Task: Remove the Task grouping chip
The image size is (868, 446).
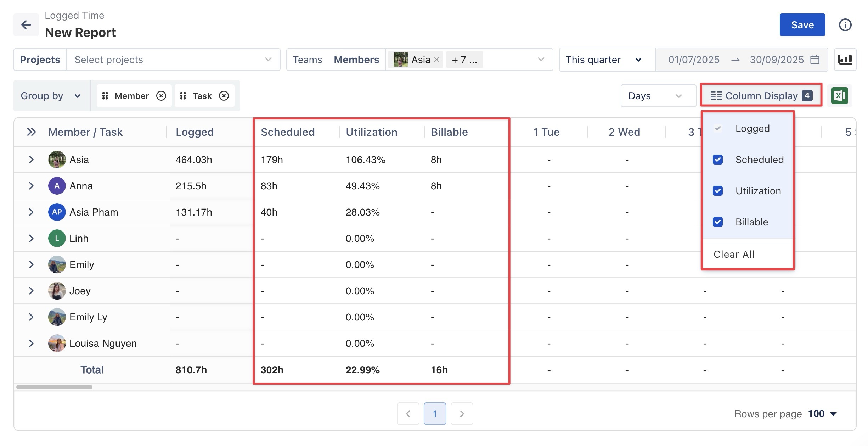Action: click(224, 96)
